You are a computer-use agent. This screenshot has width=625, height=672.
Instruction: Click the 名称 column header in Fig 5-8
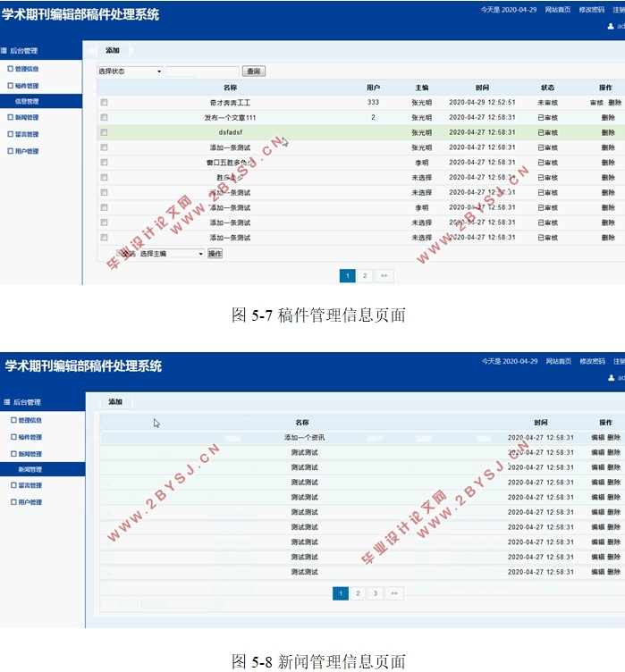(x=302, y=422)
